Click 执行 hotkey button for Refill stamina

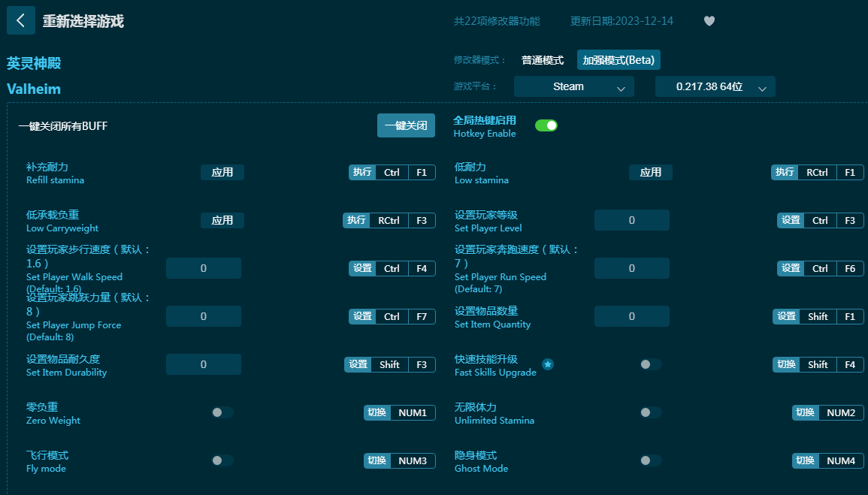coord(362,172)
